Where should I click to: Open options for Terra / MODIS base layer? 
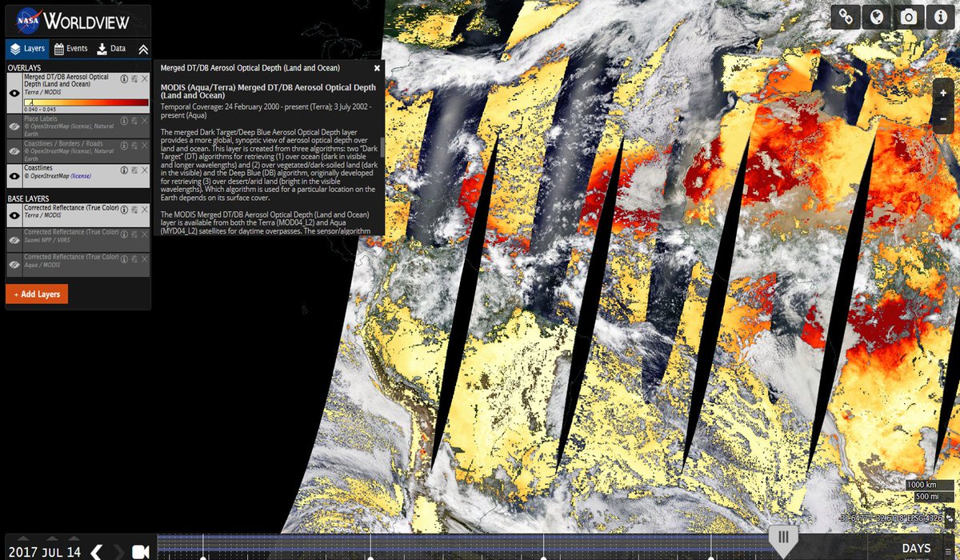click(x=134, y=209)
